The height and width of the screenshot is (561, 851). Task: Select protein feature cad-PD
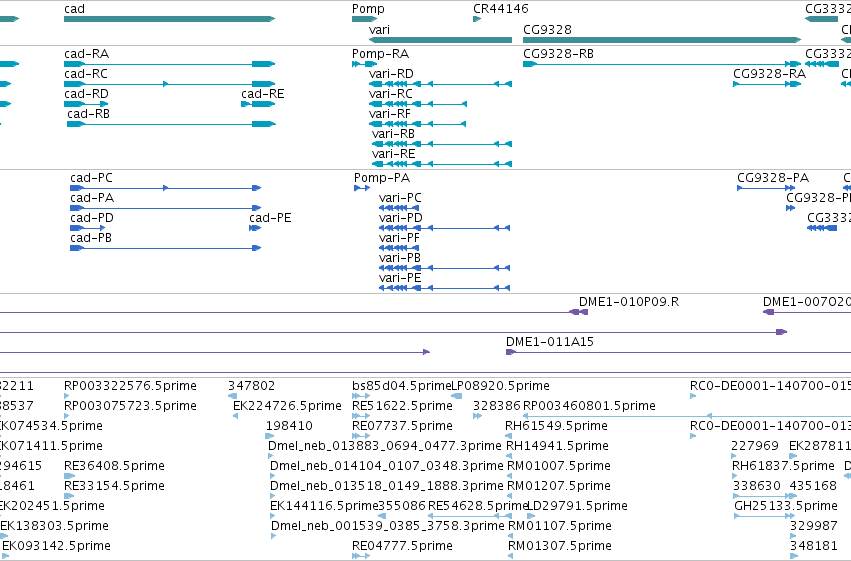tap(87, 228)
